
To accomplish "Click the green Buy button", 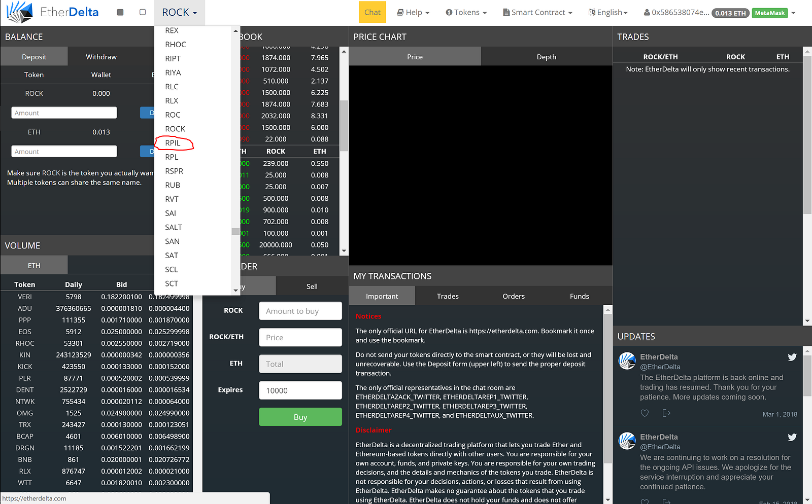I will (300, 417).
